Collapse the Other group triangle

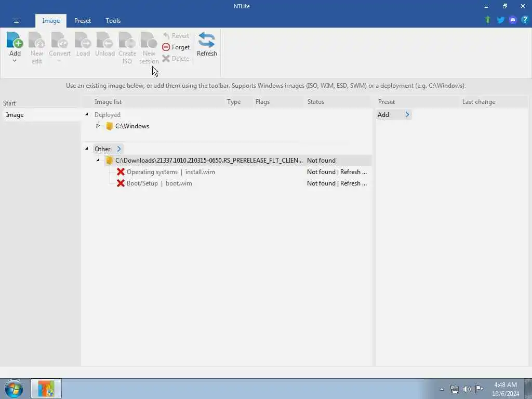coord(87,149)
